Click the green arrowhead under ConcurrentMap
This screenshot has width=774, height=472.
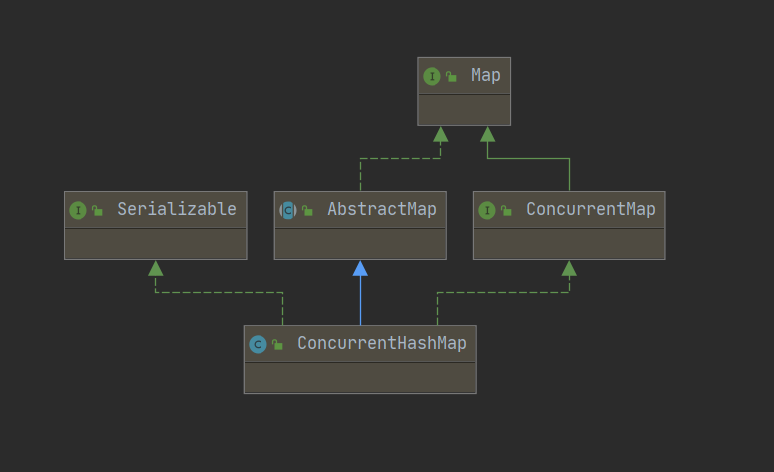click(569, 269)
